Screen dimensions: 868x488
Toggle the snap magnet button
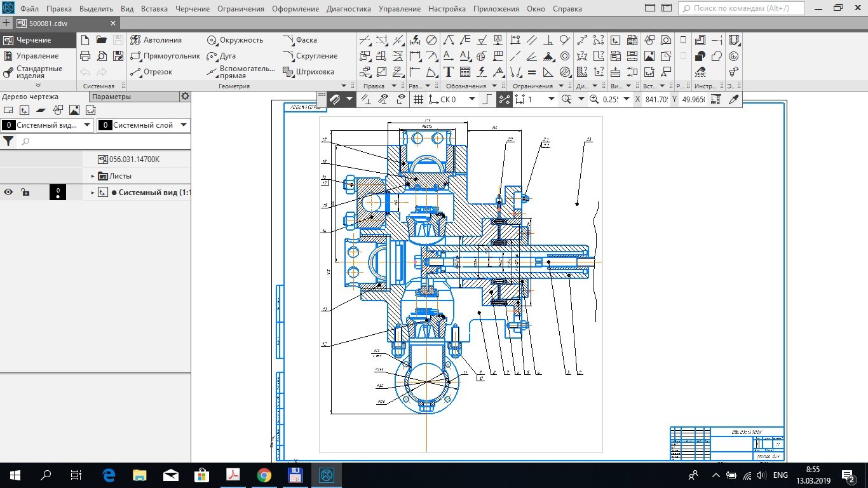point(335,99)
